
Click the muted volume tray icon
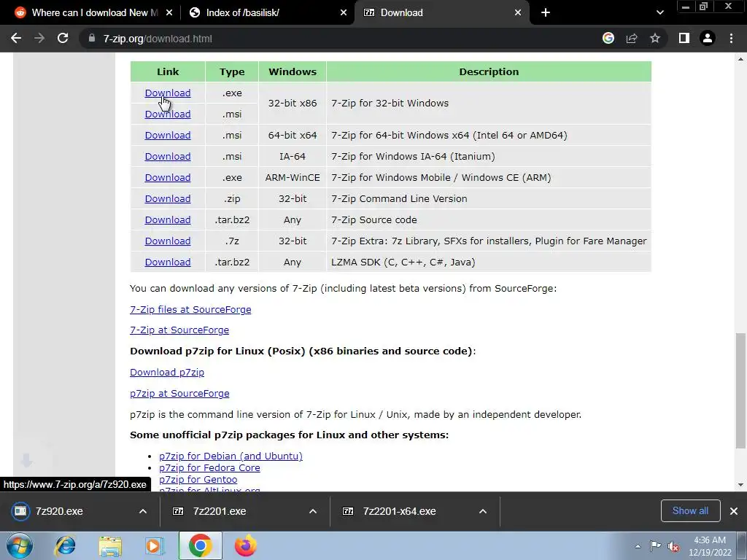tap(673, 546)
